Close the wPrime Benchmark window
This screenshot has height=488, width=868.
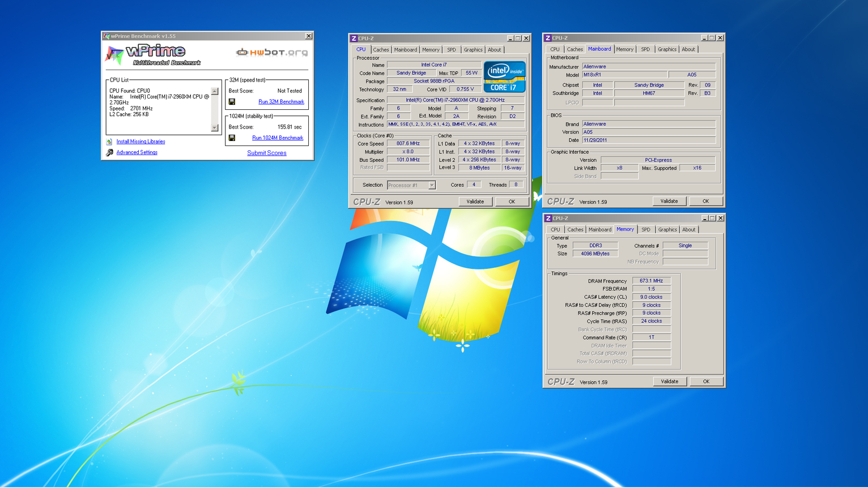[x=309, y=36]
